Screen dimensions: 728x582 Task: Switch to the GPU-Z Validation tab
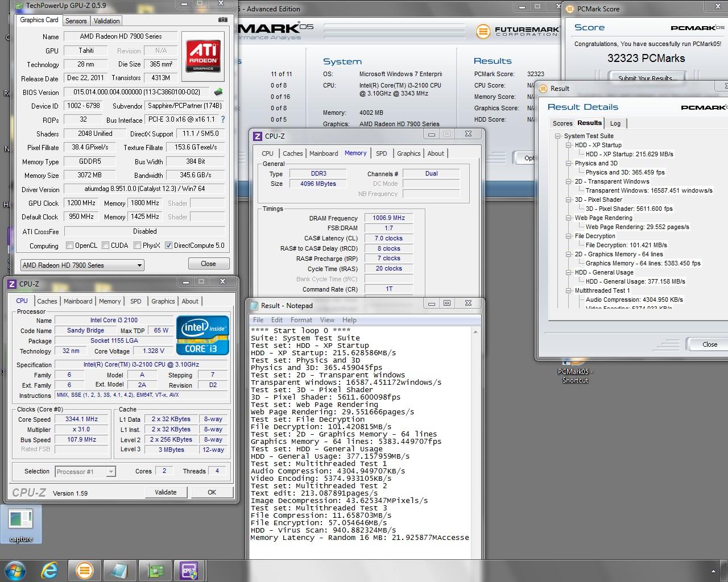coord(106,21)
